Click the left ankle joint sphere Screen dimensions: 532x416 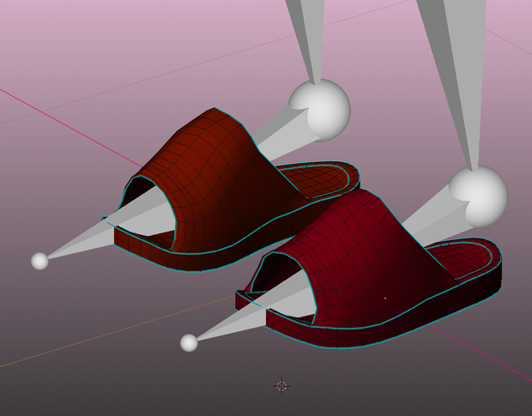click(319, 110)
